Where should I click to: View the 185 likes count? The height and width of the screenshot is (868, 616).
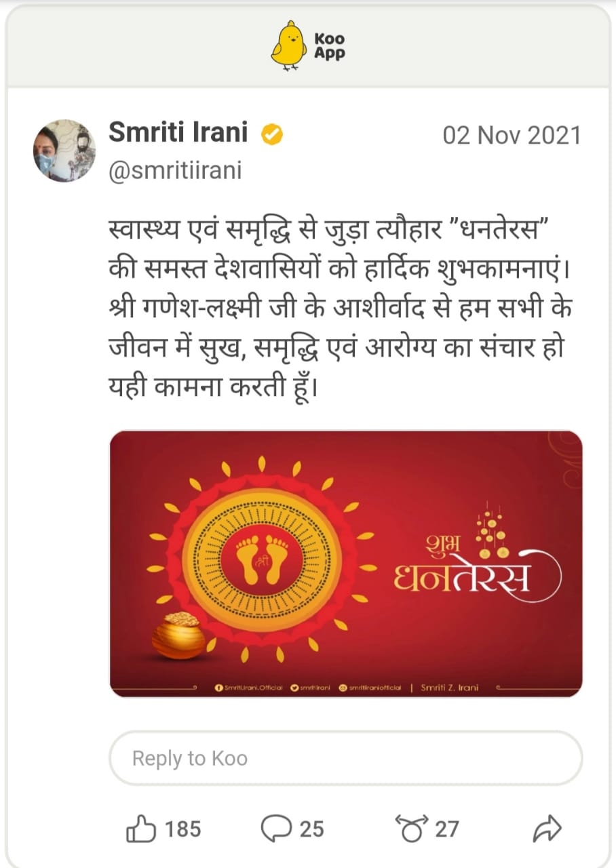[x=182, y=829]
